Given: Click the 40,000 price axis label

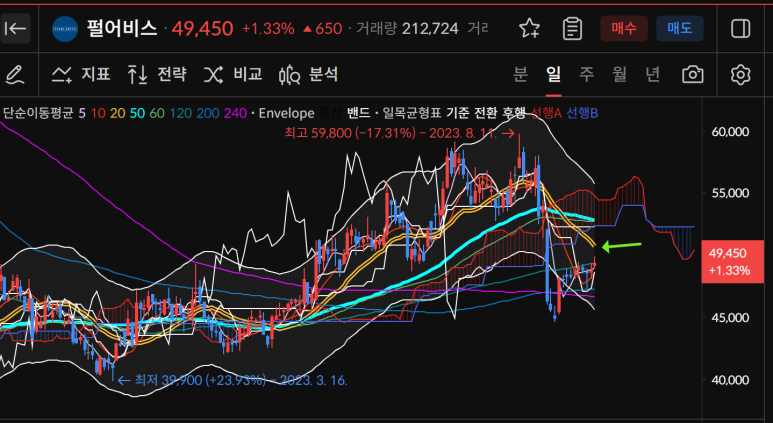Looking at the screenshot, I should click(x=730, y=380).
